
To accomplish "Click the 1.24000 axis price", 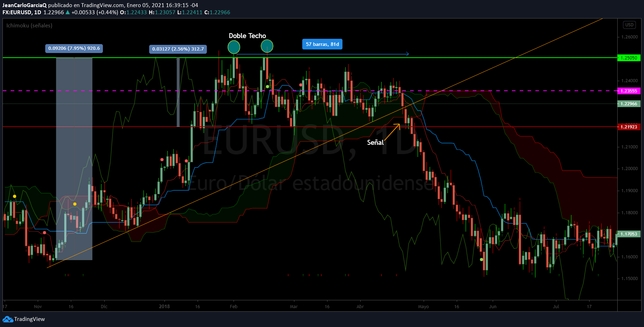I will click(629, 81).
